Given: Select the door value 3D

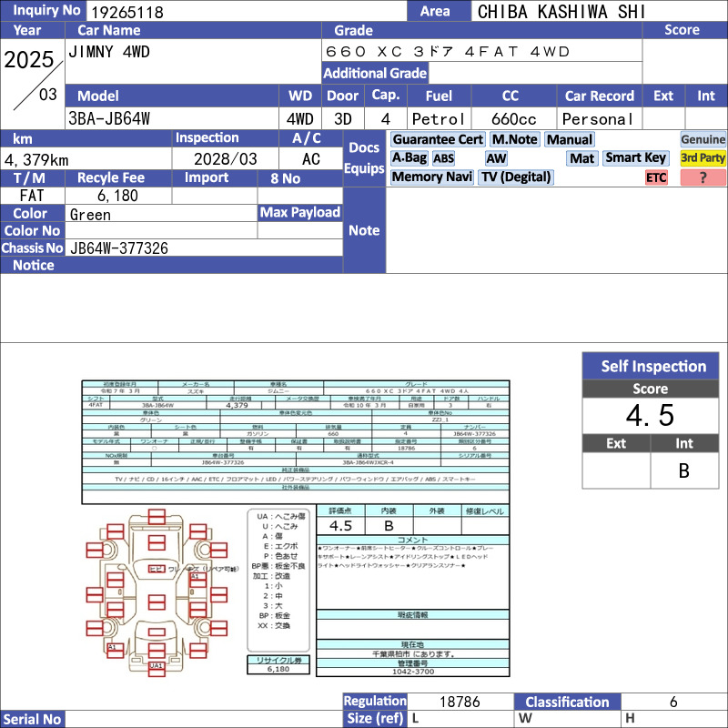Looking at the screenshot, I should coord(343,119).
